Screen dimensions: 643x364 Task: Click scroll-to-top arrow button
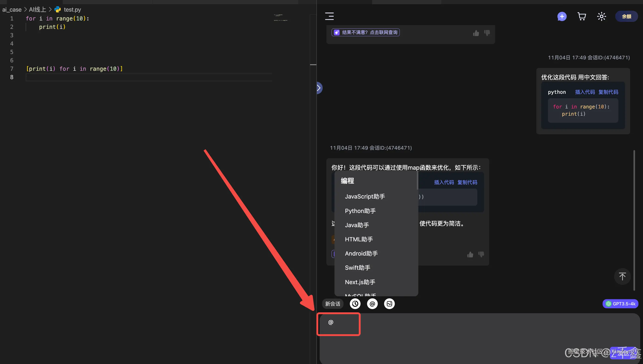click(x=622, y=276)
